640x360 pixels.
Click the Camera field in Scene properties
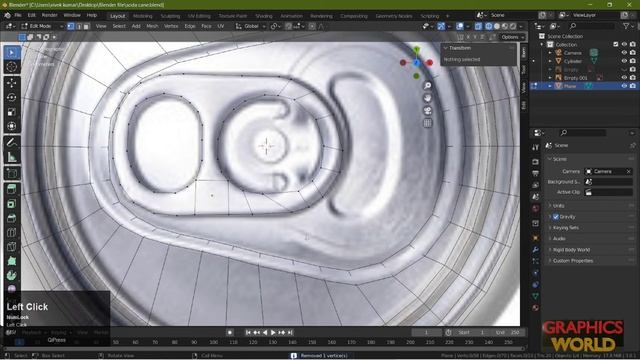609,171
